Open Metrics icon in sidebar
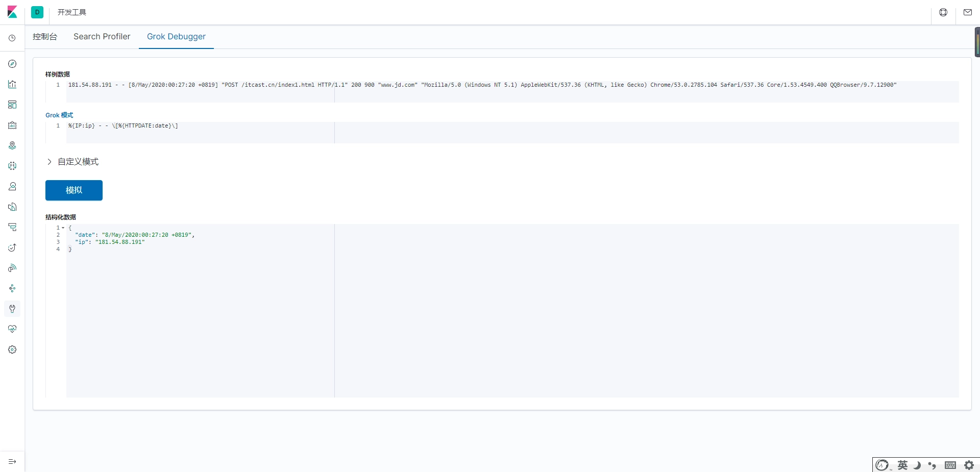 12,186
